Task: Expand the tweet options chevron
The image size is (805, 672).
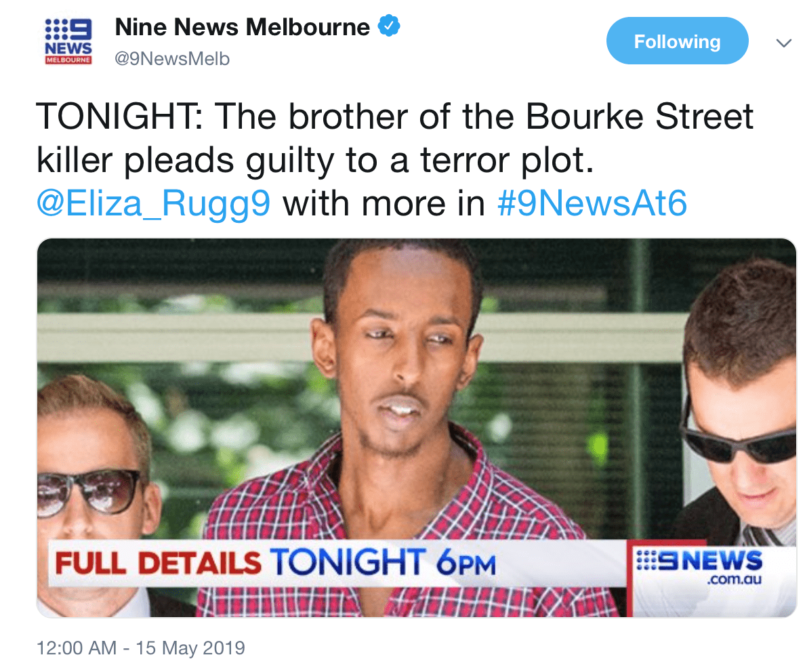Action: (x=783, y=43)
